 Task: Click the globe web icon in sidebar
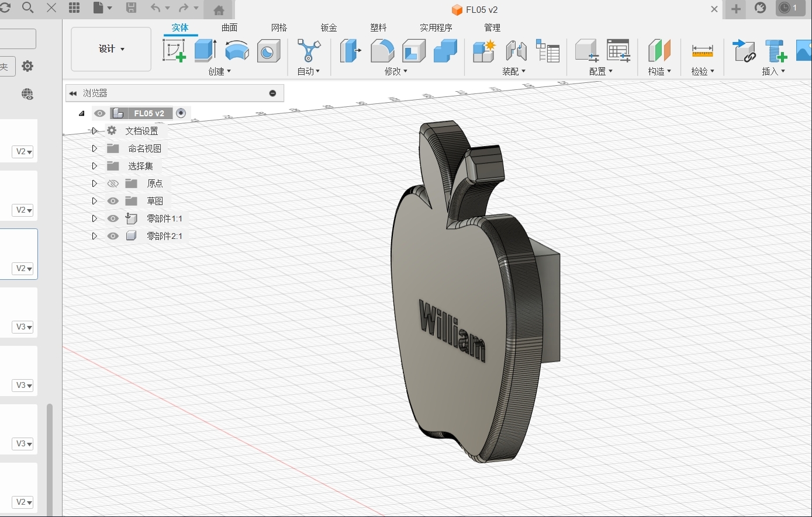pos(27,94)
